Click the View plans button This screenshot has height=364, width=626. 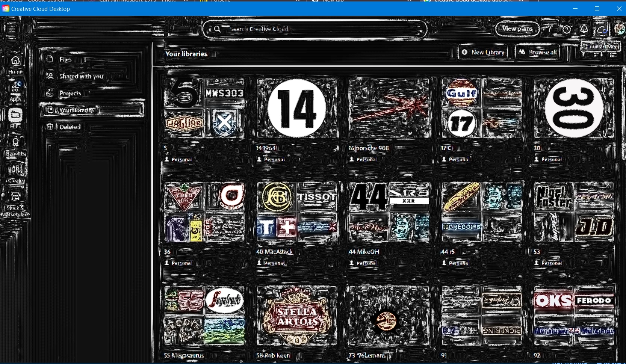517,29
